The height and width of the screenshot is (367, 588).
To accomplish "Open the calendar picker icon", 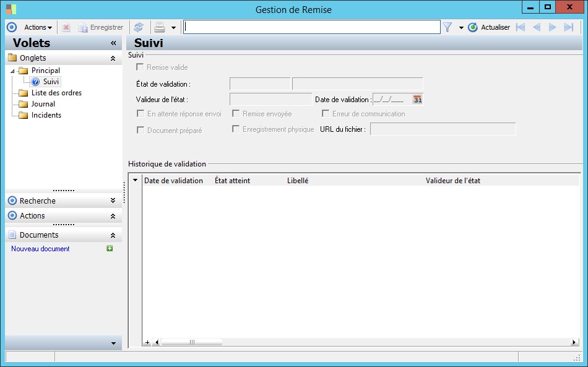I will point(417,100).
